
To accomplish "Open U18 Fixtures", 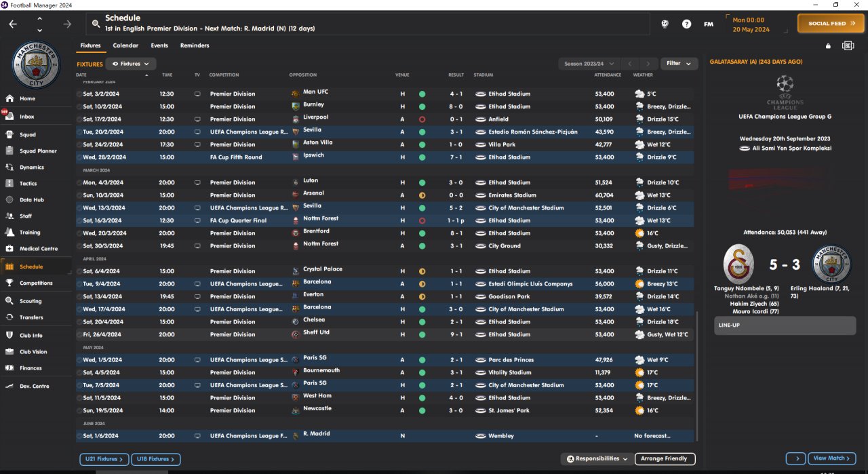I will coord(156,459).
